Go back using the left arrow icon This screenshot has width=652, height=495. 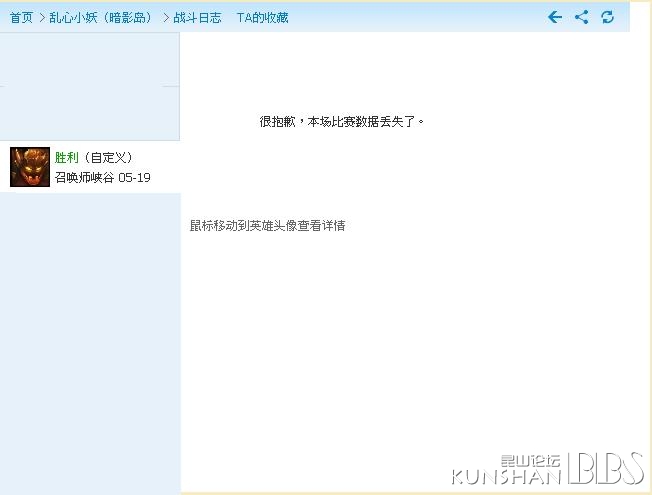(555, 17)
